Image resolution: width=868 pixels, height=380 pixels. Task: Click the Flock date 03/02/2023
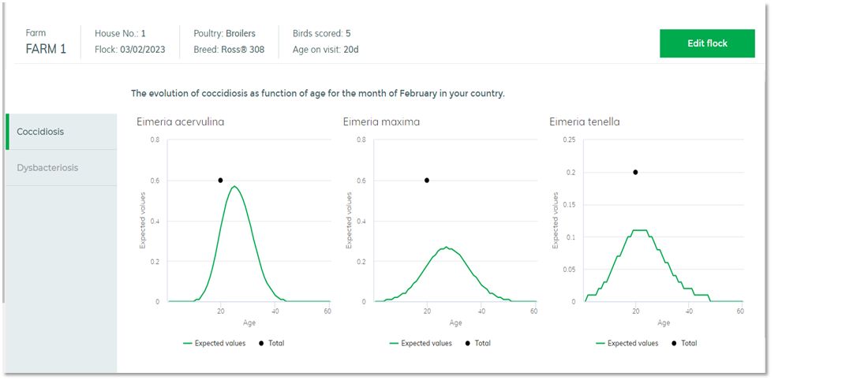[143, 50]
